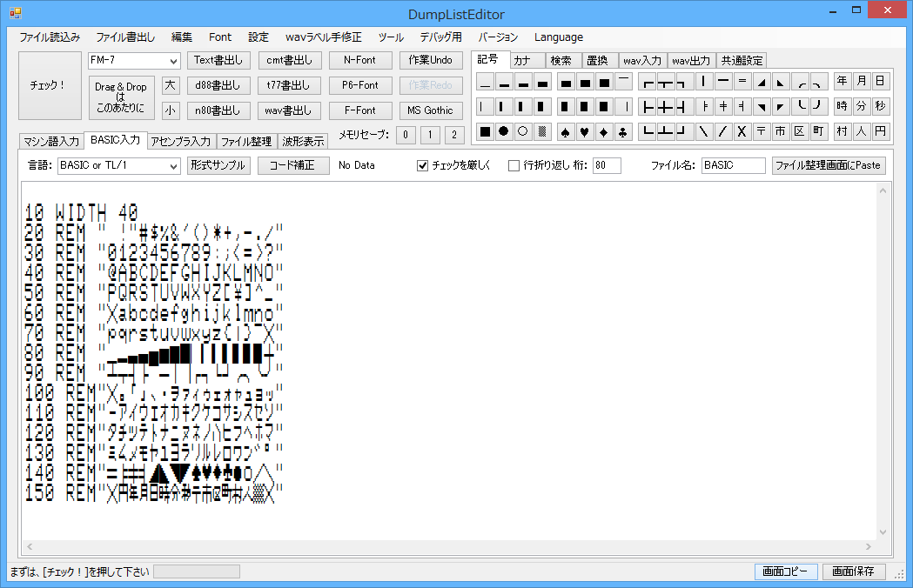Insert the heart symbol
Viewport: 913px width, 588px height.
coord(584,132)
